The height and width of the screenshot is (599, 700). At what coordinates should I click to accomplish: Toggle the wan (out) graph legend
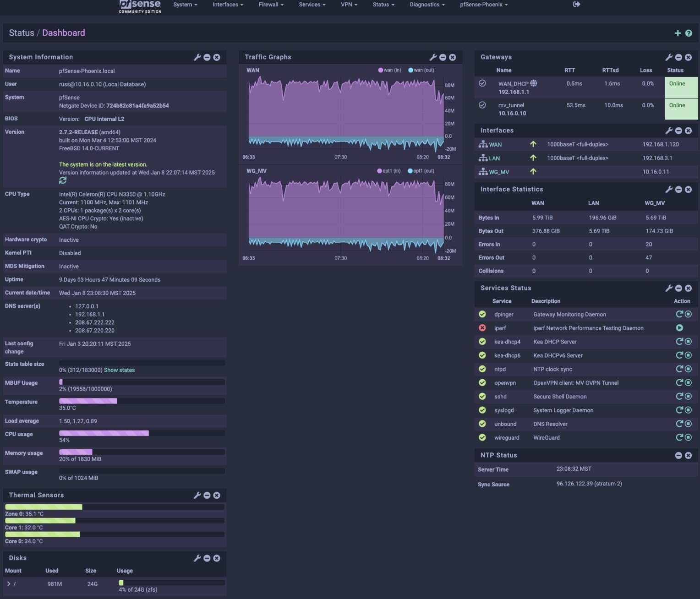[x=421, y=70]
